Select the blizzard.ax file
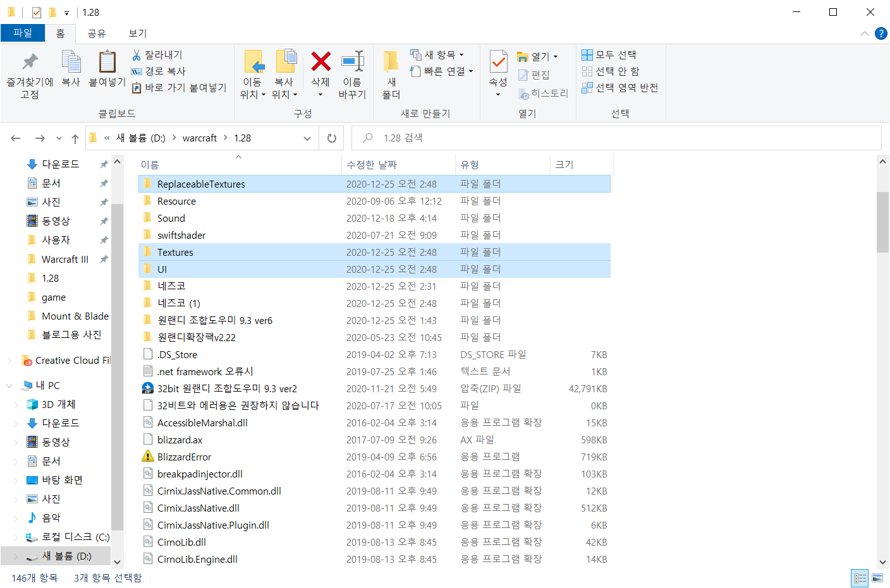 coord(374,440)
